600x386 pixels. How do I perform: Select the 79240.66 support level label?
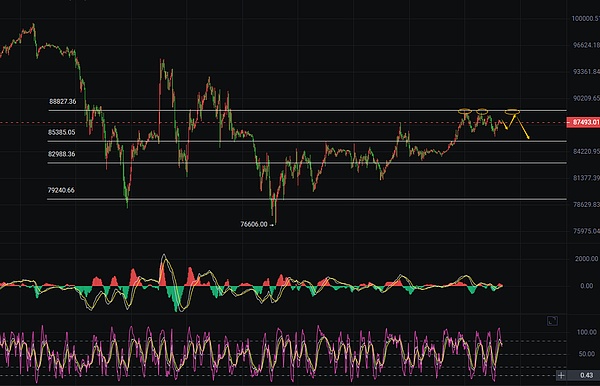(61, 190)
